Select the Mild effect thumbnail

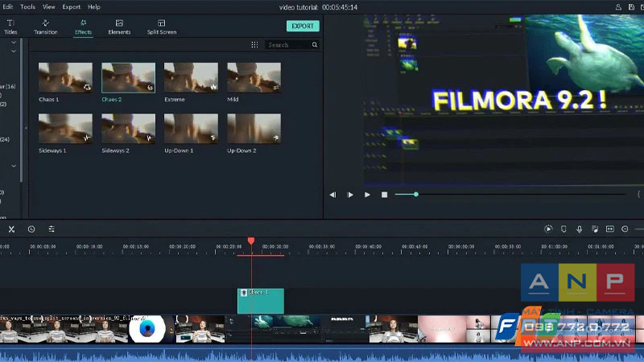pyautogui.click(x=254, y=77)
